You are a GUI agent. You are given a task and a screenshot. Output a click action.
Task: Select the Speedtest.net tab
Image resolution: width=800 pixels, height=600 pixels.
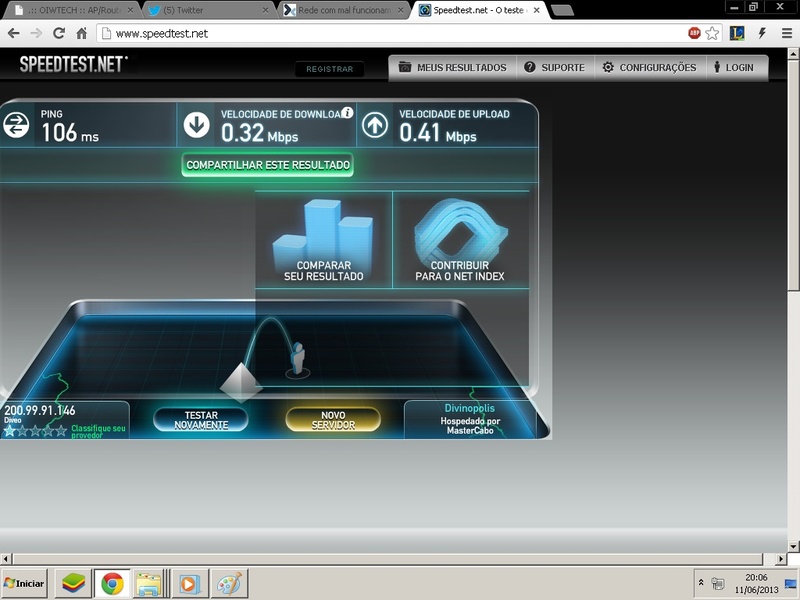(480, 10)
